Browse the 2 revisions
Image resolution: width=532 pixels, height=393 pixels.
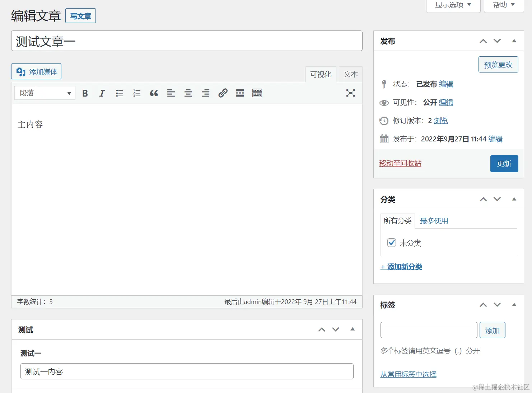point(441,121)
